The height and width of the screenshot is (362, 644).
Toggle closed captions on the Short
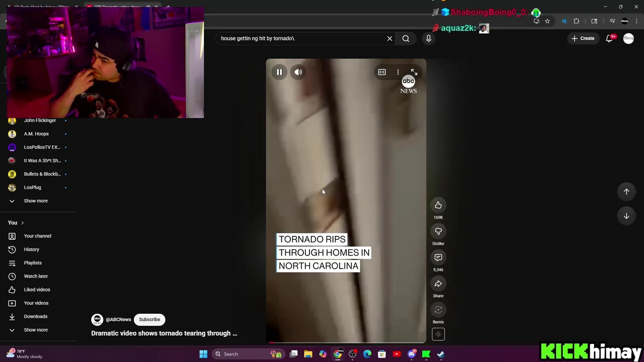pyautogui.click(x=382, y=72)
